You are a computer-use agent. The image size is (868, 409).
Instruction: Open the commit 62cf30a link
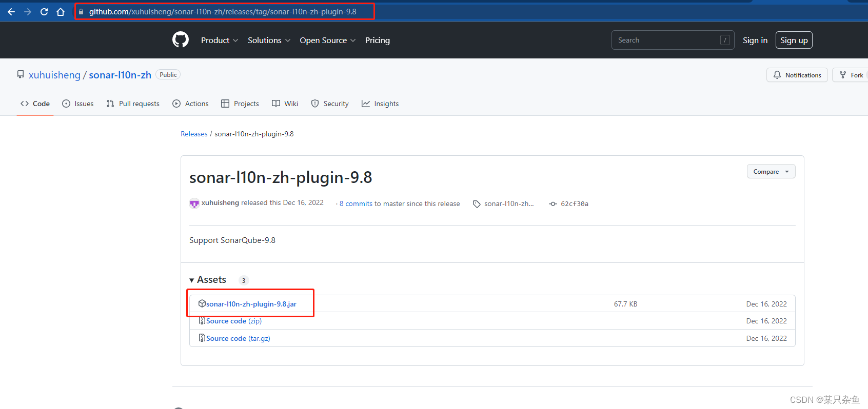click(x=575, y=204)
